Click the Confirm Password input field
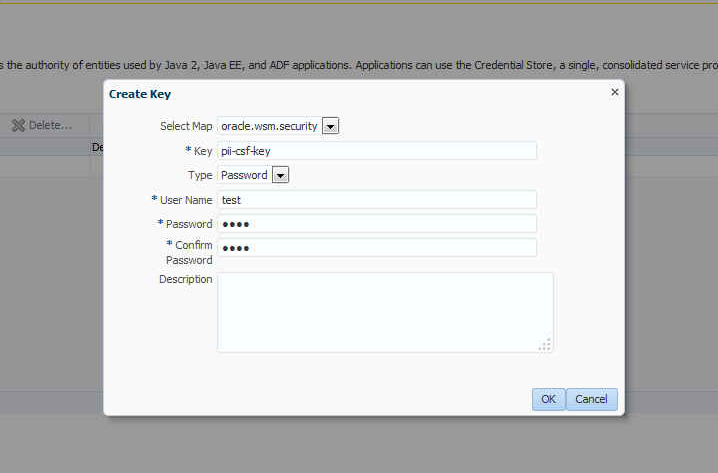 (377, 248)
